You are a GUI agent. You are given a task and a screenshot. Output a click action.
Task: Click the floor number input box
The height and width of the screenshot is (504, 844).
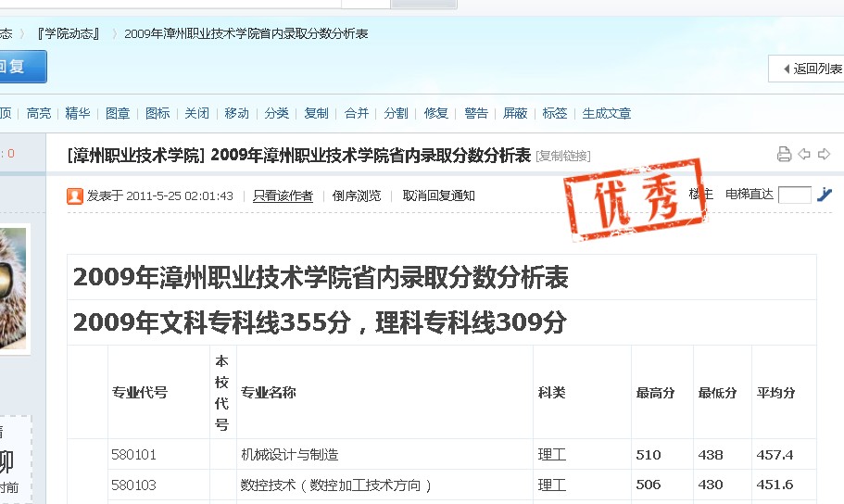[x=795, y=195]
